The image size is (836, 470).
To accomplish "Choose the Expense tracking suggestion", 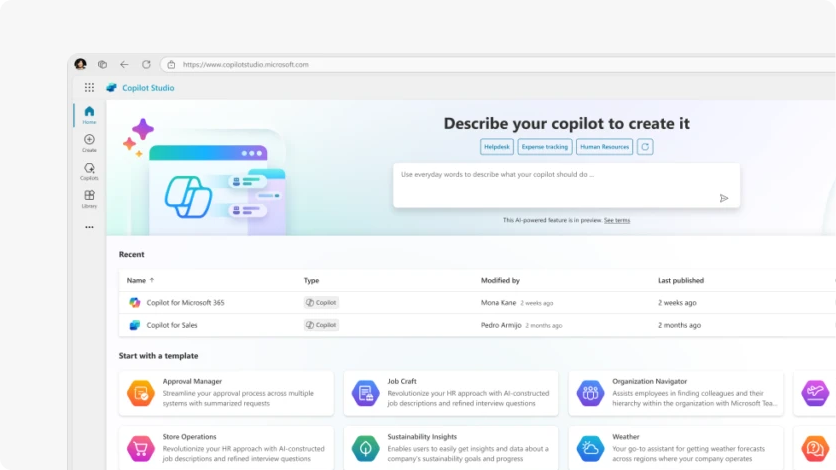I will click(x=544, y=147).
